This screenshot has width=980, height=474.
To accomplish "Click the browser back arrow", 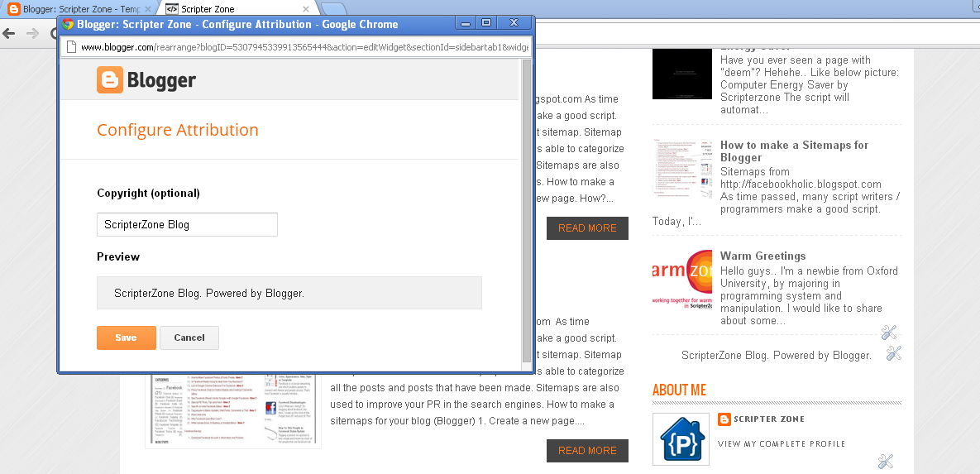I will (9, 32).
